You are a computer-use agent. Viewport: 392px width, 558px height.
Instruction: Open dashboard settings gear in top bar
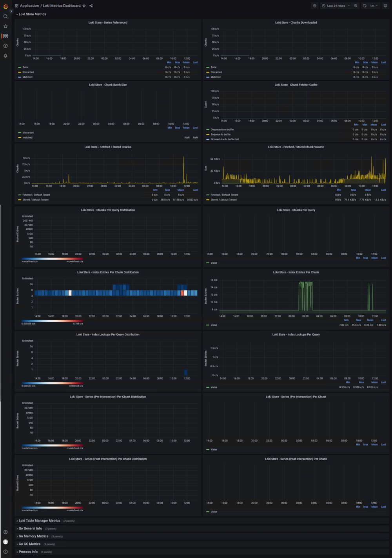click(314, 6)
